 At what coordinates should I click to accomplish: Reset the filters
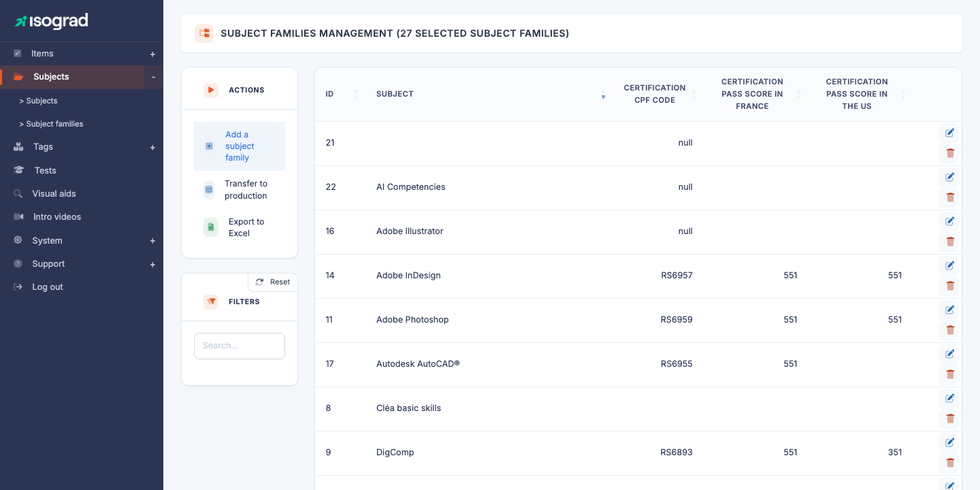point(273,282)
